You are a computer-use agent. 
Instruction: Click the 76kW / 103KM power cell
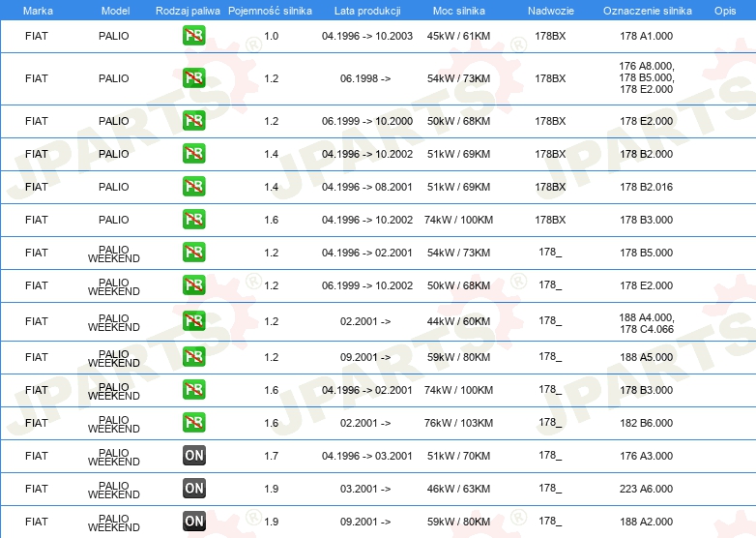coord(458,423)
